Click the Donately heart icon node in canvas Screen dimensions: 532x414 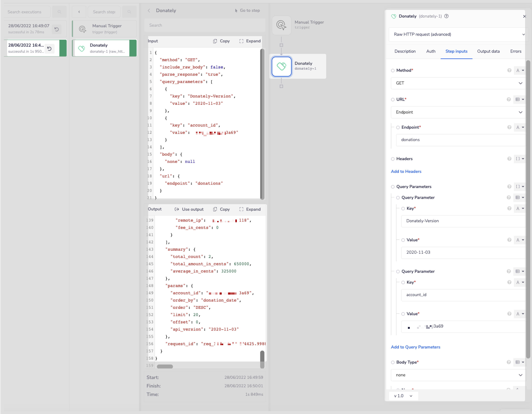281,66
